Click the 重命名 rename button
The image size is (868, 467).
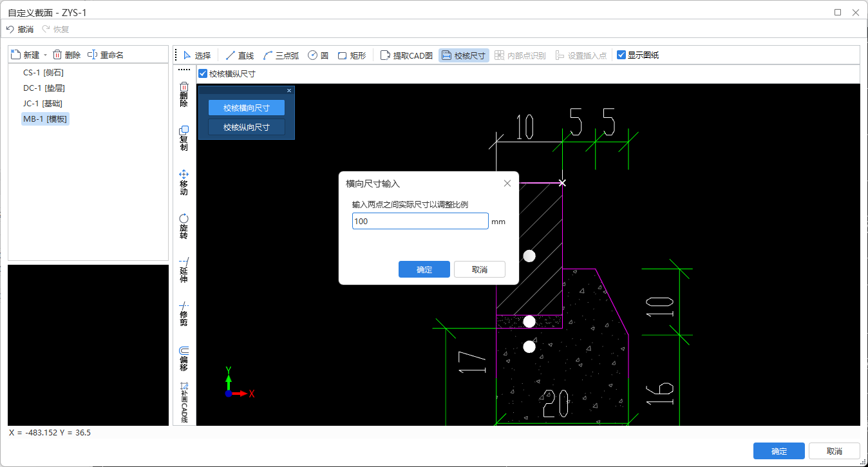pos(105,55)
